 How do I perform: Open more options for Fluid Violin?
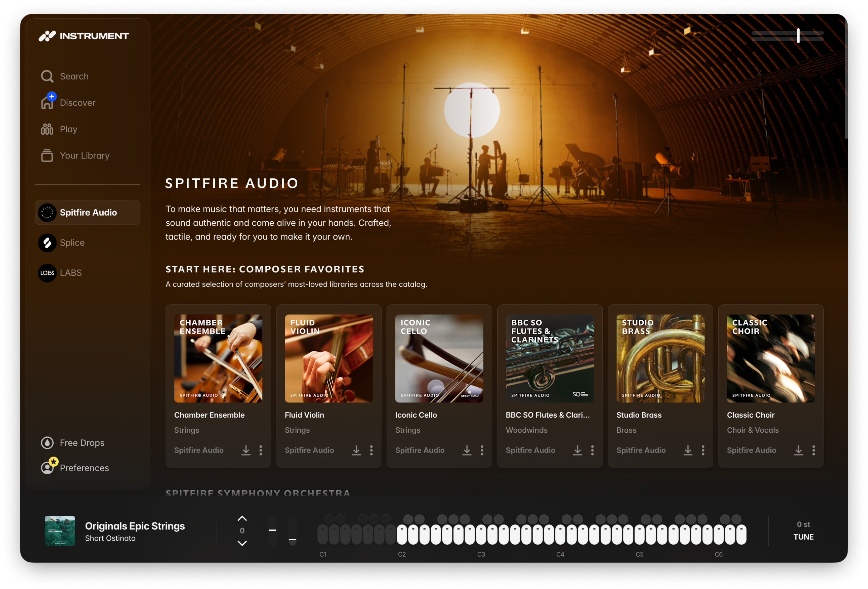pyautogui.click(x=371, y=450)
